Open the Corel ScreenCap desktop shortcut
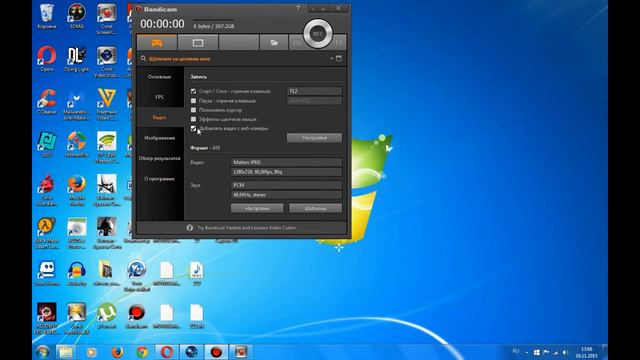The image size is (640, 360). 107,19
